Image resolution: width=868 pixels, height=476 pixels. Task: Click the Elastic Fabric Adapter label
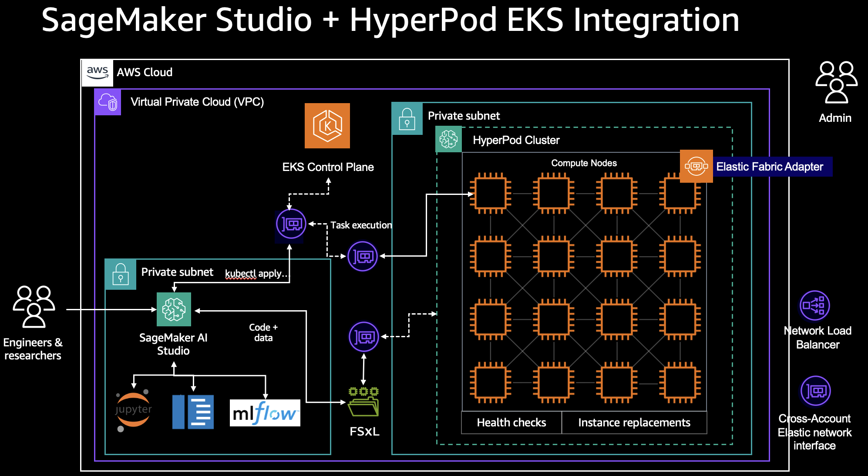pos(770,167)
